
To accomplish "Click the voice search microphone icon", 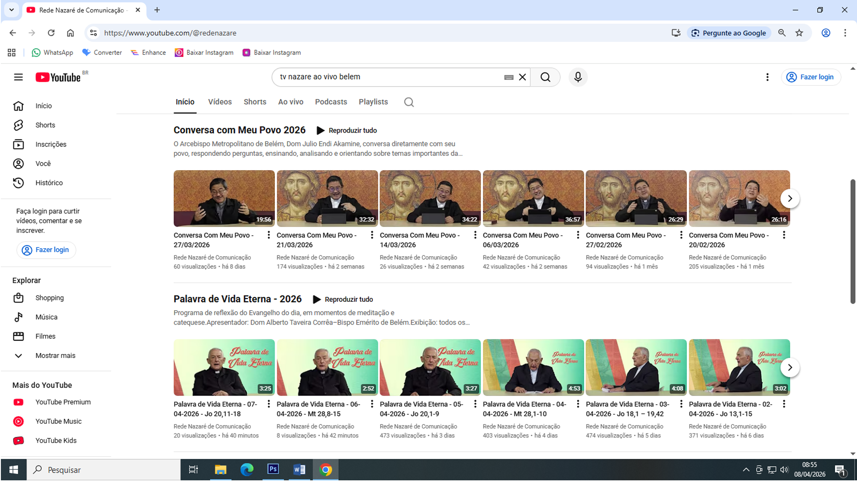I will pos(578,77).
